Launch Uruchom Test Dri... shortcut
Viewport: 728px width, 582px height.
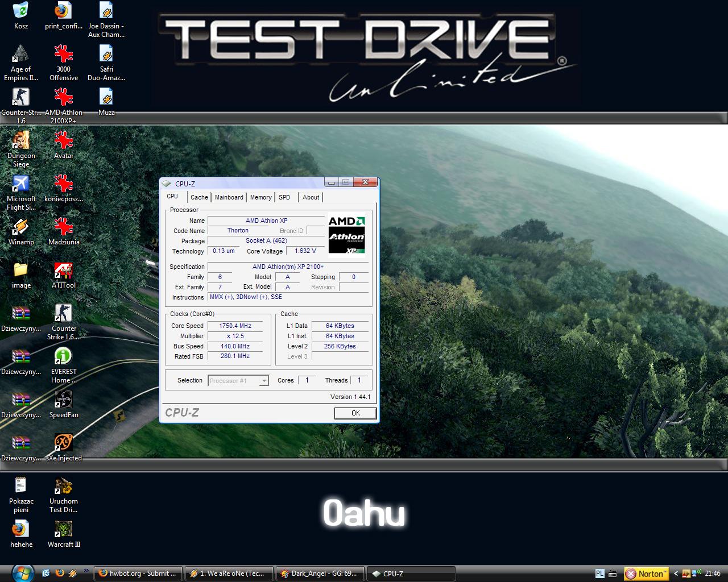point(63,495)
